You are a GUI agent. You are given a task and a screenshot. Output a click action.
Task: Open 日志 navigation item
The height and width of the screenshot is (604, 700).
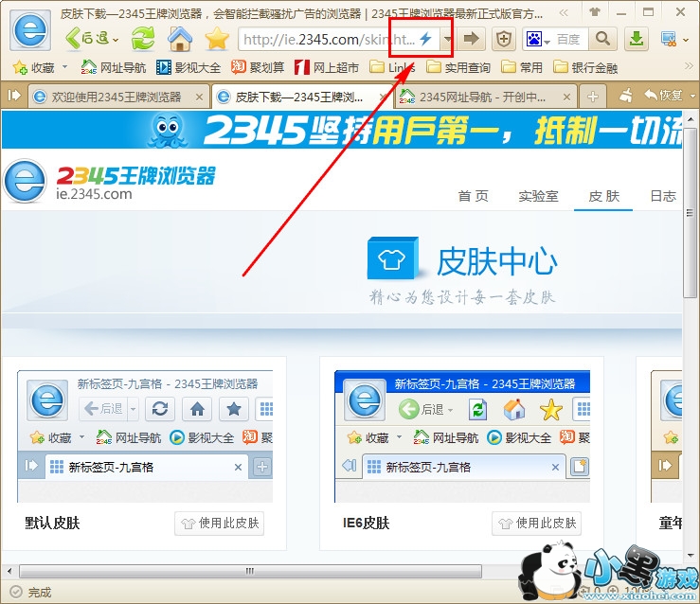tap(663, 196)
